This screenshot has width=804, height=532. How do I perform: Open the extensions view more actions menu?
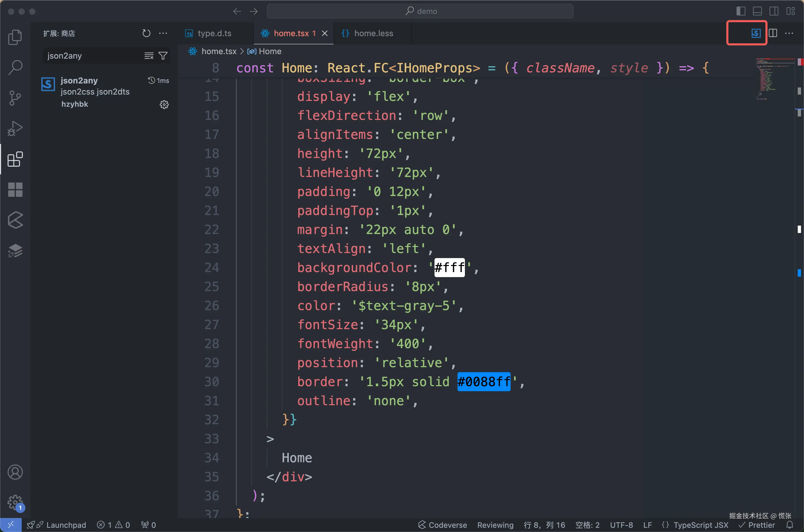163,33
